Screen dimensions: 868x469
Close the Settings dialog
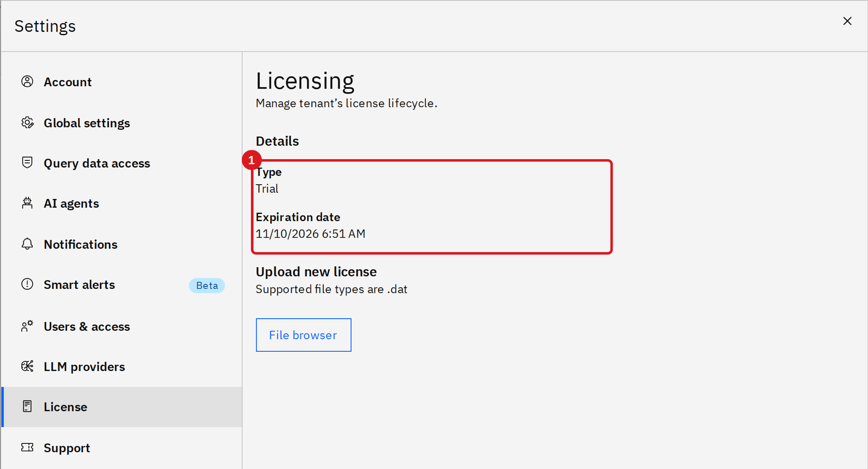pos(847,21)
